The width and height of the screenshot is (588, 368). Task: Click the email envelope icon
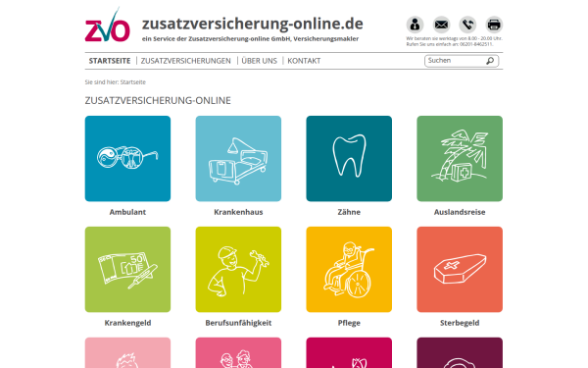point(441,25)
